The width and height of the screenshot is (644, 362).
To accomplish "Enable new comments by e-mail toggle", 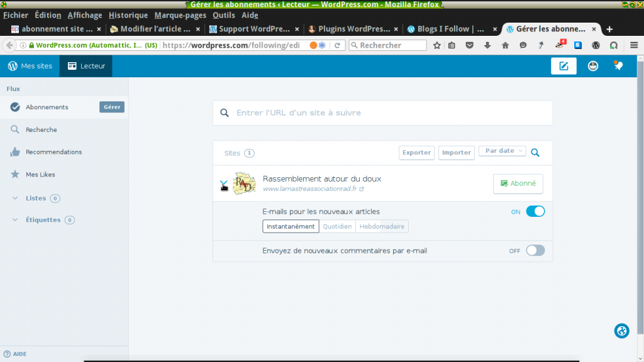I will coord(535,250).
